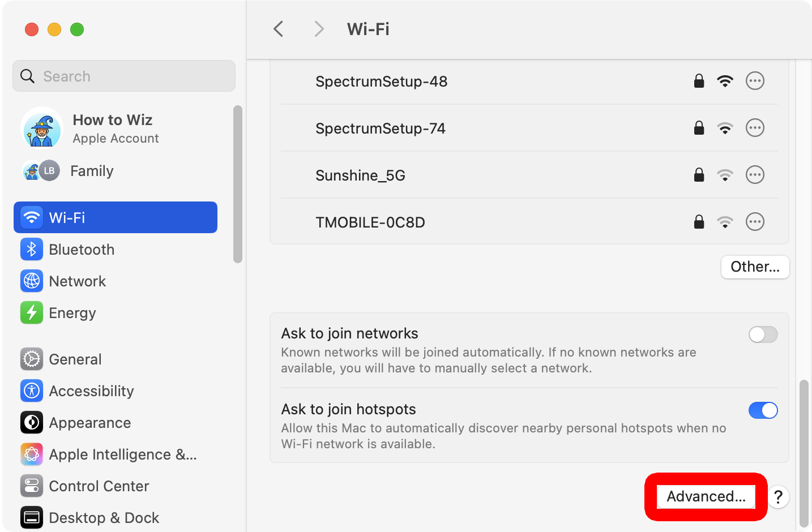
Task: Open the General gear icon
Action: 32,359
